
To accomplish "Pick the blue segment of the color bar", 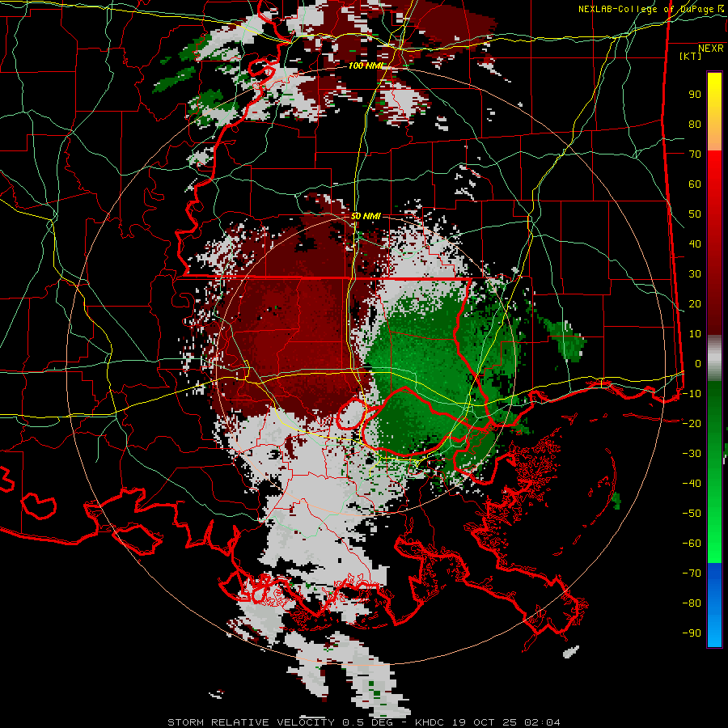I will (x=714, y=604).
